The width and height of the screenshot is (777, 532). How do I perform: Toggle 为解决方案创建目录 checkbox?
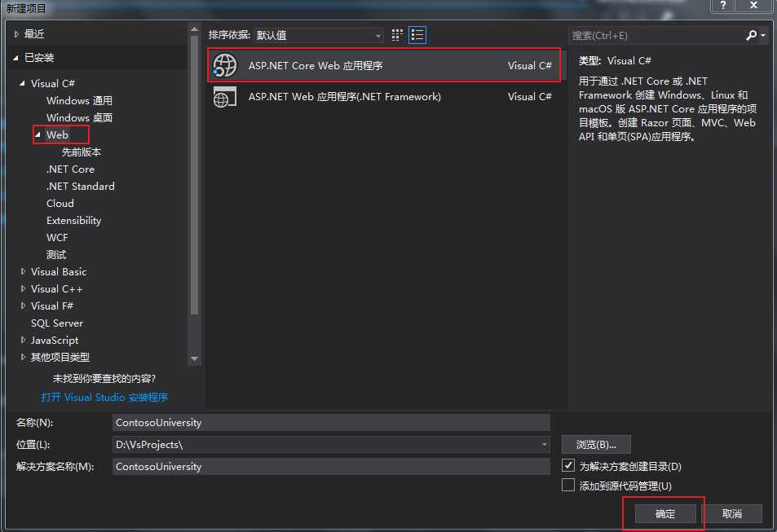pyautogui.click(x=568, y=466)
